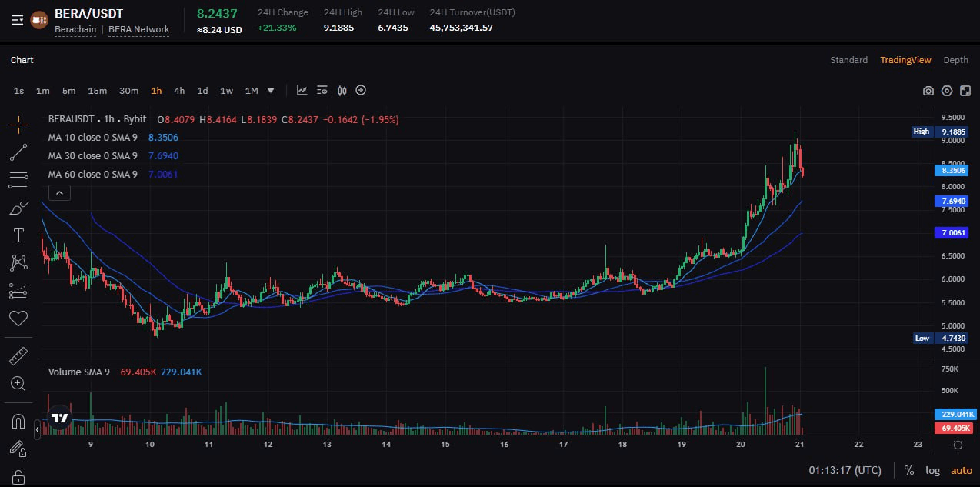980x487 pixels.
Task: Open the chart patterns tool
Action: pos(18,262)
